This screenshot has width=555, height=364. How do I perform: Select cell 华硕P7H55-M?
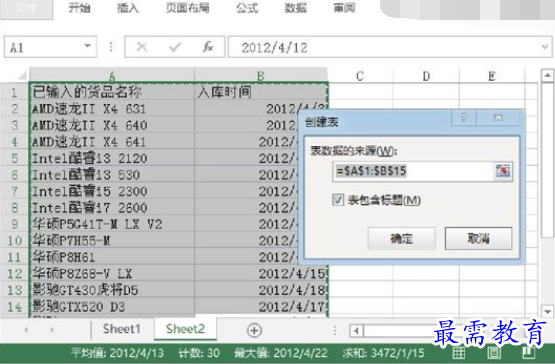[x=112, y=241]
